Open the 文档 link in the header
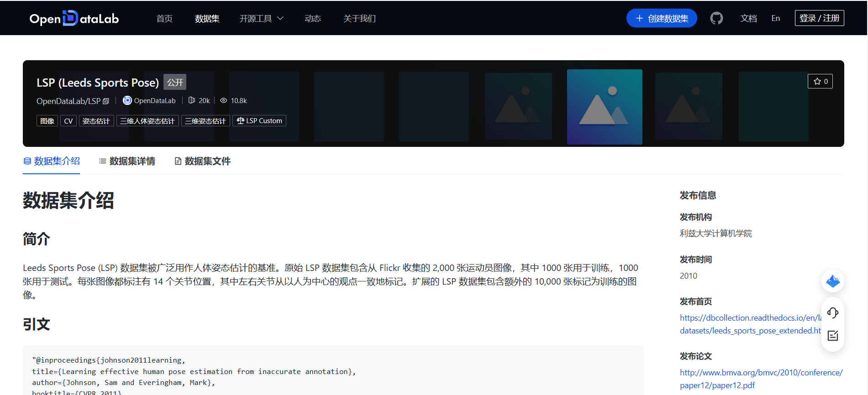Image resolution: width=868 pixels, height=395 pixels. point(748,18)
